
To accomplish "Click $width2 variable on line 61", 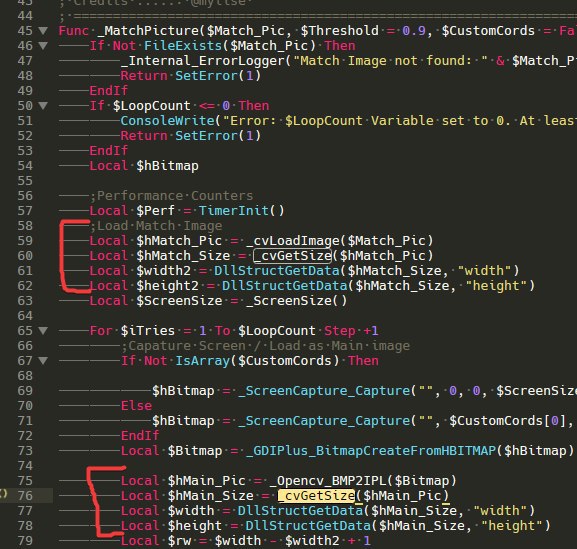I will click(x=163, y=271).
